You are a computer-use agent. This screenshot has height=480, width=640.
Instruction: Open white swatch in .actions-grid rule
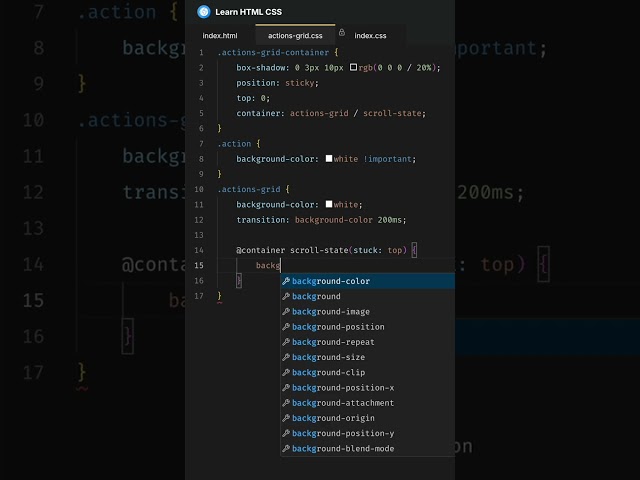[x=329, y=204]
